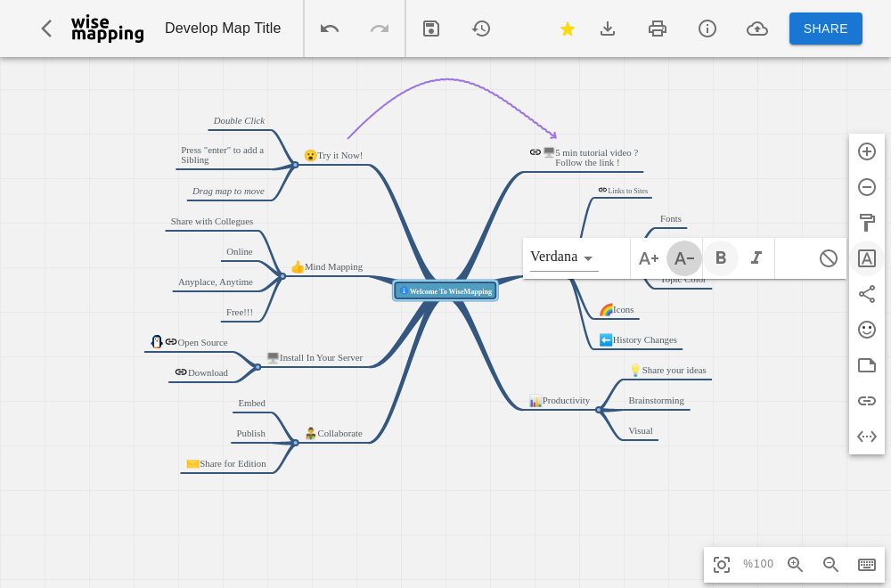
Task: Select the Drag map to move topic
Action: pyautogui.click(x=228, y=191)
